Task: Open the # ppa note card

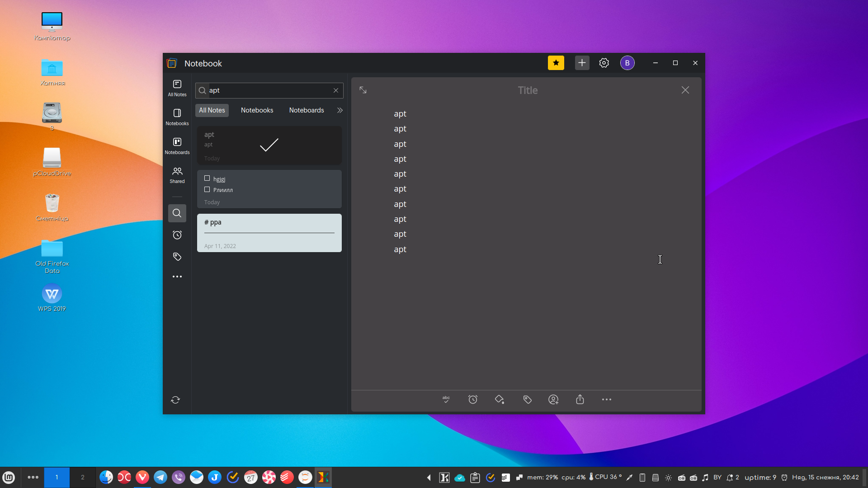Action: tap(269, 233)
